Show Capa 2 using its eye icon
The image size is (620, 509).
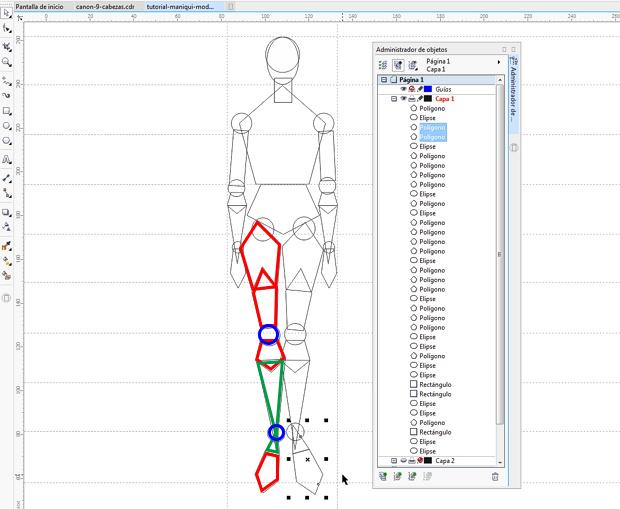pos(404,461)
